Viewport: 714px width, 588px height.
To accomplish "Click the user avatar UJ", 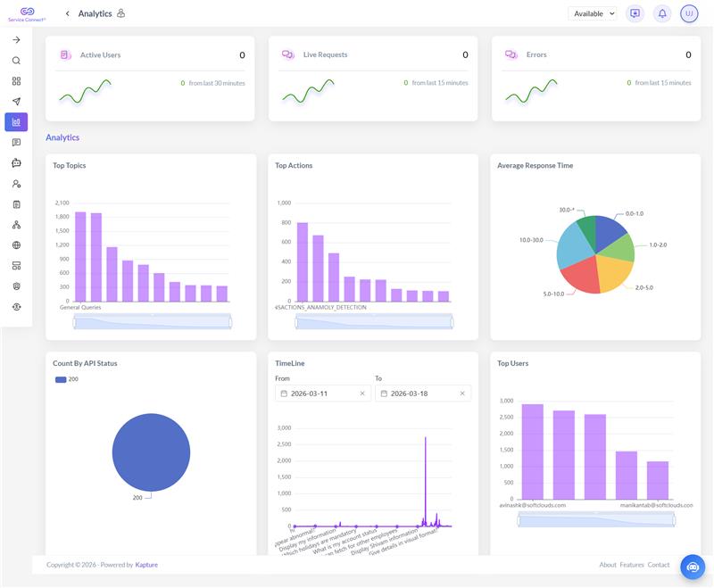I will coord(689,13).
